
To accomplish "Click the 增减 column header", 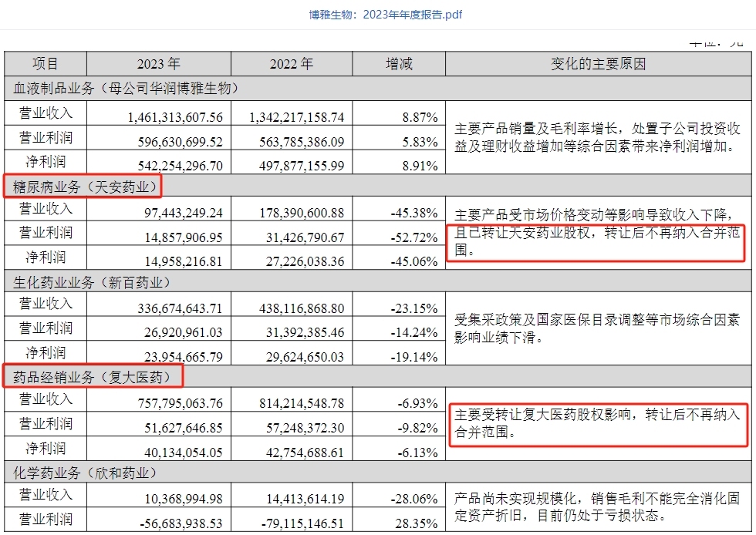I will [399, 64].
